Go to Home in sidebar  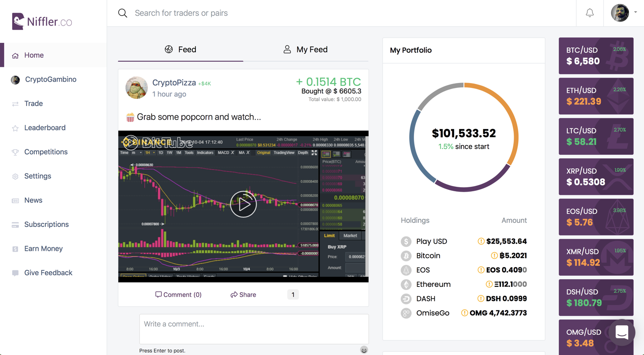click(x=53, y=55)
